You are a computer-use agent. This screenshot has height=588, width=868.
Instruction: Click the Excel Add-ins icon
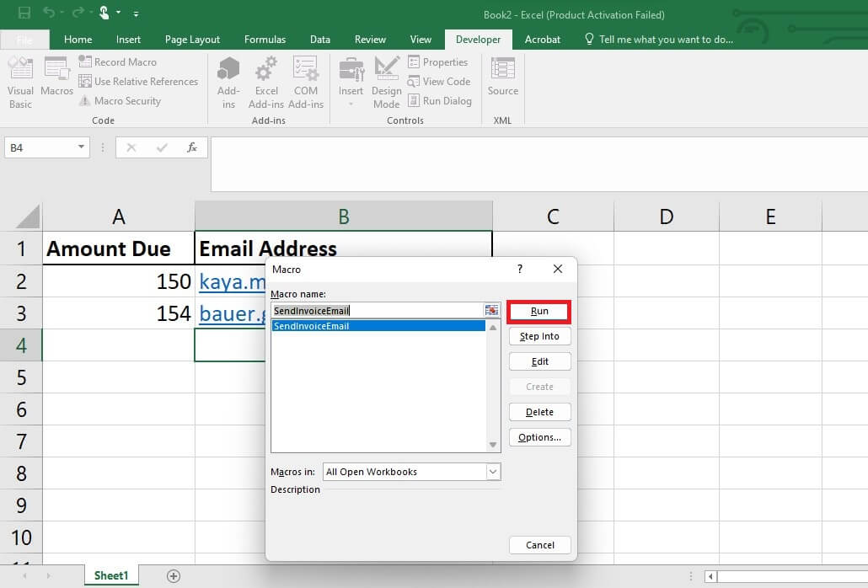pos(265,80)
